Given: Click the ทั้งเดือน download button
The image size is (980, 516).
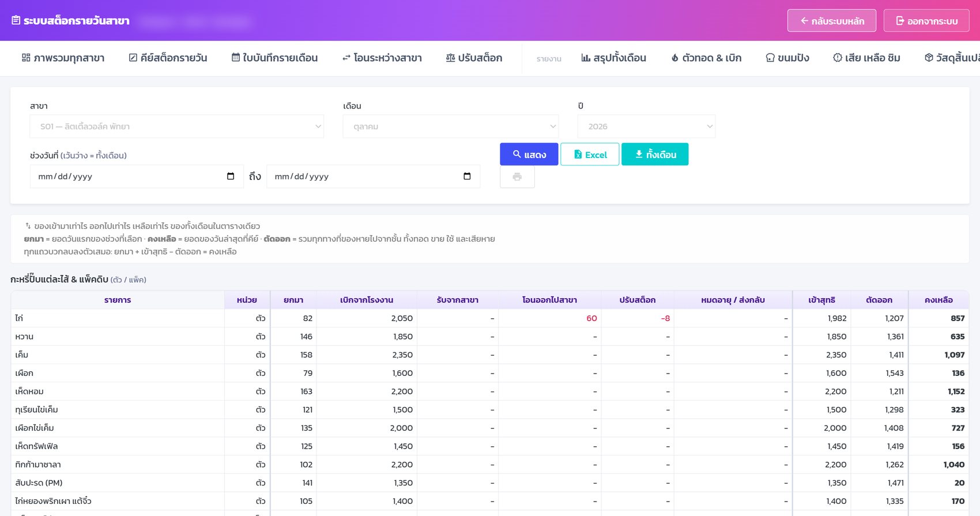Looking at the screenshot, I should point(655,155).
